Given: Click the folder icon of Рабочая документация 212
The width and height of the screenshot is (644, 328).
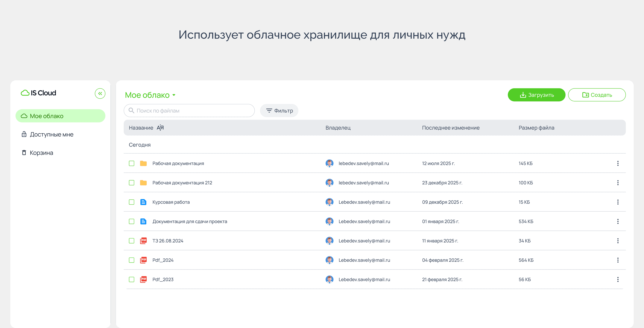Looking at the screenshot, I should click(143, 183).
